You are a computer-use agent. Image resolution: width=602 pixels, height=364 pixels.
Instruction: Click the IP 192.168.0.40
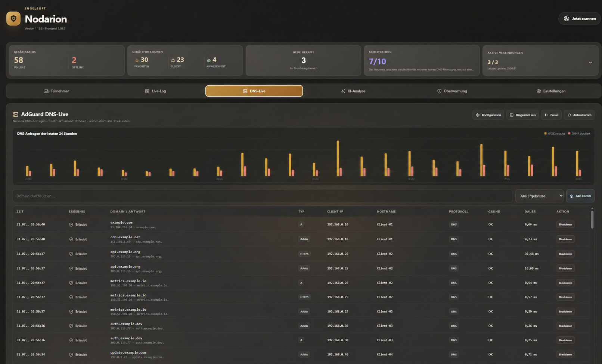pyautogui.click(x=338, y=355)
